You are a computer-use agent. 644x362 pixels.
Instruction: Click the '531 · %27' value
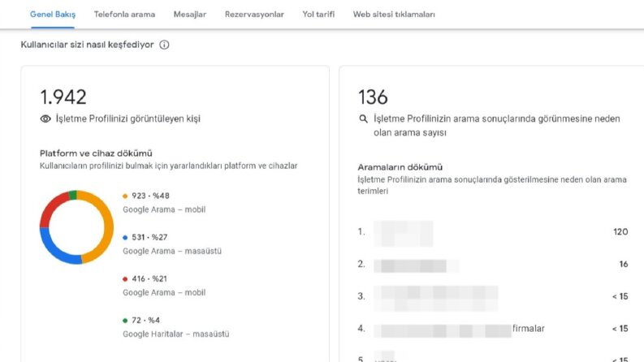[x=149, y=237]
